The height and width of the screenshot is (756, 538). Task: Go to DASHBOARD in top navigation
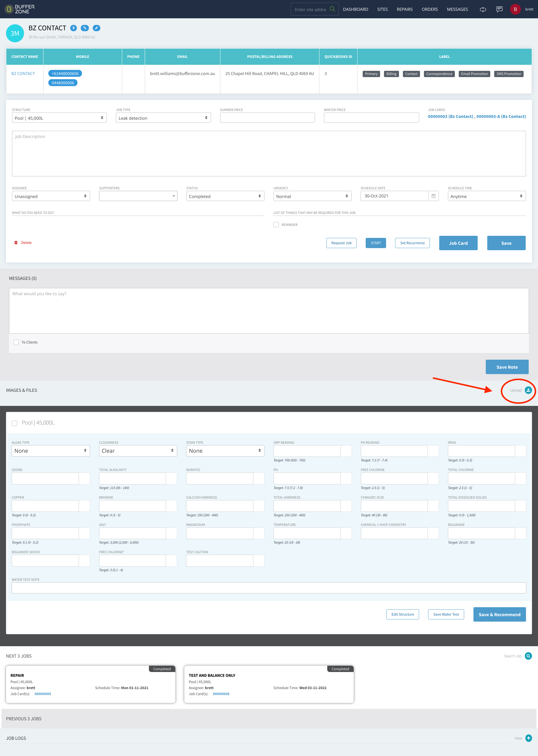[x=355, y=9]
